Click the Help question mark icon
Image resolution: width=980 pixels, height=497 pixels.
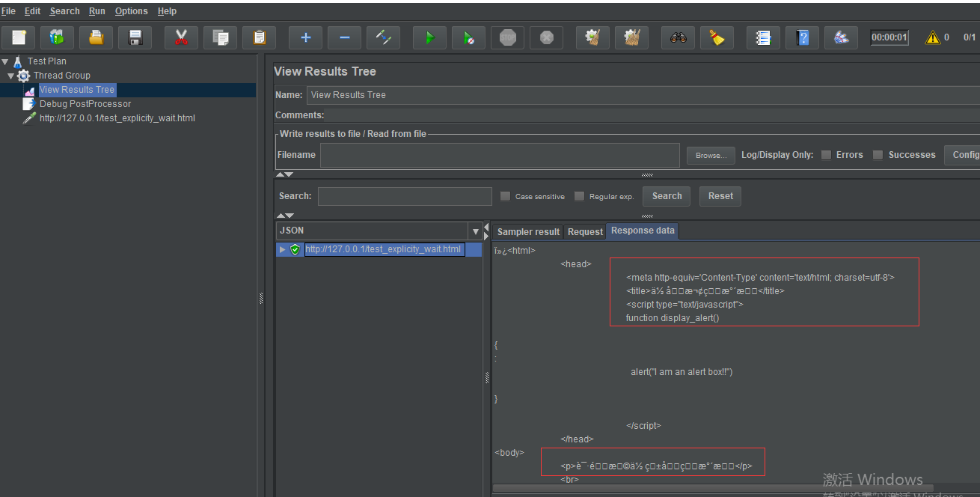click(803, 37)
